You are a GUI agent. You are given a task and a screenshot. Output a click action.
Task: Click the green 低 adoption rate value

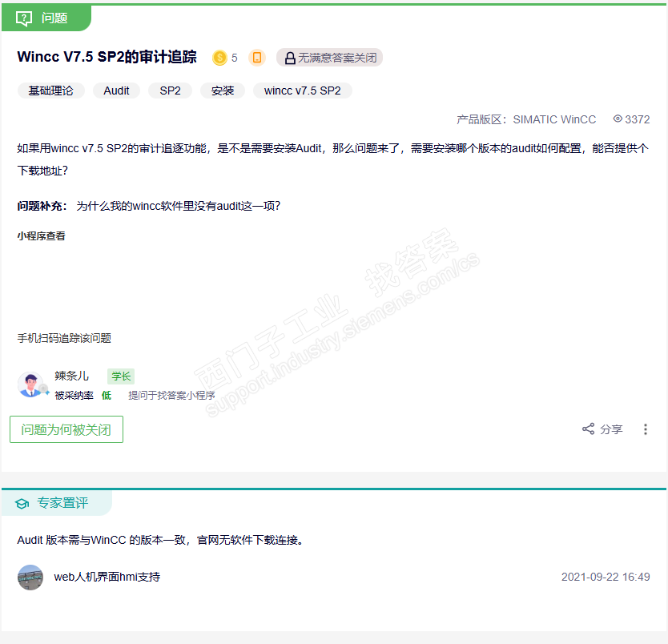point(107,396)
